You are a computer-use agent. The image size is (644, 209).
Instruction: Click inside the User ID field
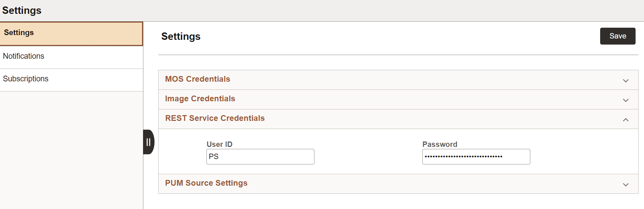pyautogui.click(x=260, y=156)
